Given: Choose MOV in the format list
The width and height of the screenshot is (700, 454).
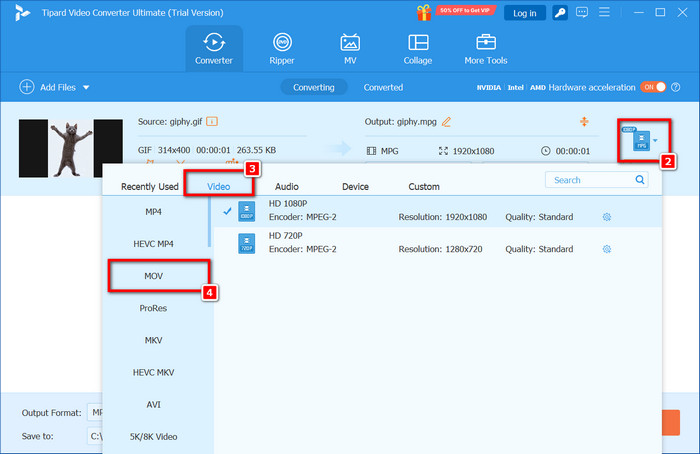Looking at the screenshot, I should (x=154, y=276).
